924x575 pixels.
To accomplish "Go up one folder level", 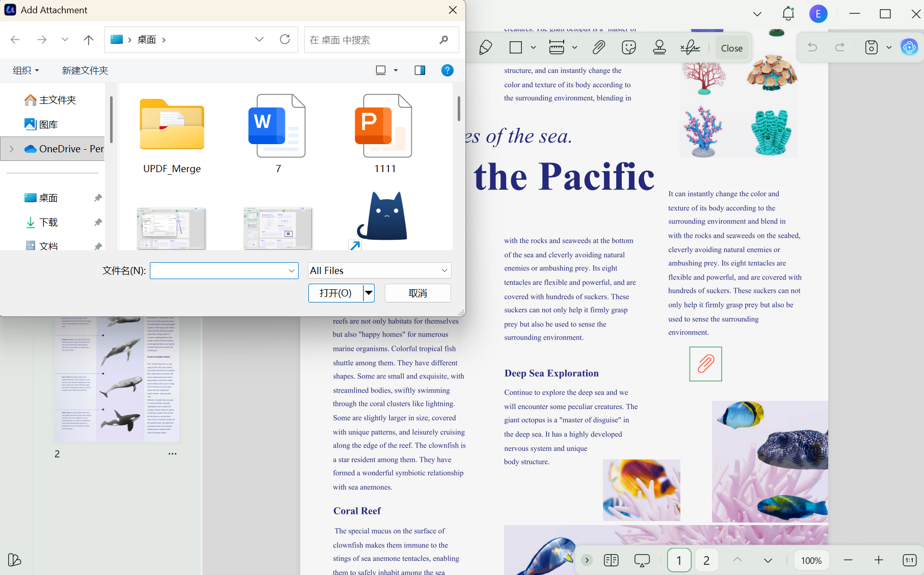I will (x=88, y=40).
